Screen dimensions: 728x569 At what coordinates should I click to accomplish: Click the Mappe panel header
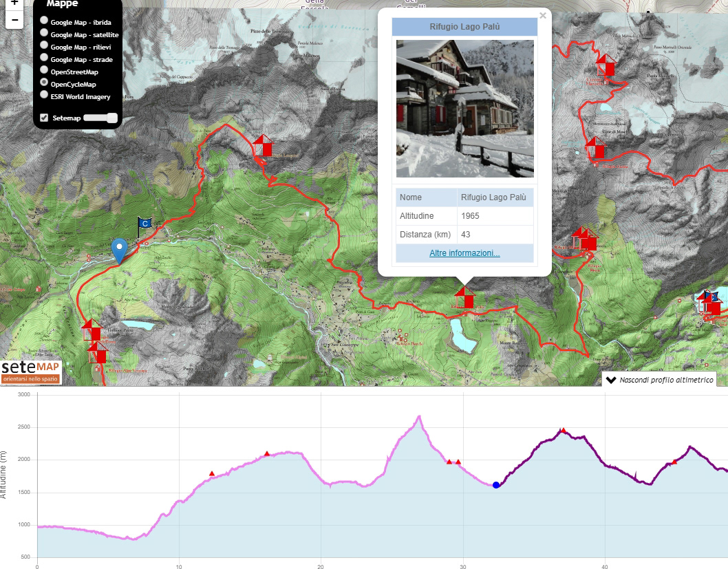pyautogui.click(x=62, y=4)
